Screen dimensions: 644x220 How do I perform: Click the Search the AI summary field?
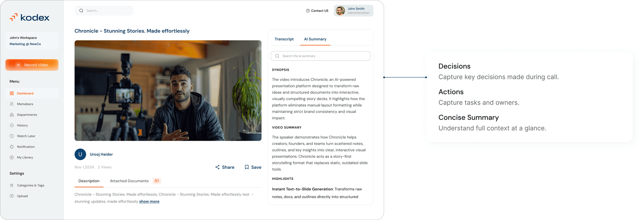[320, 56]
